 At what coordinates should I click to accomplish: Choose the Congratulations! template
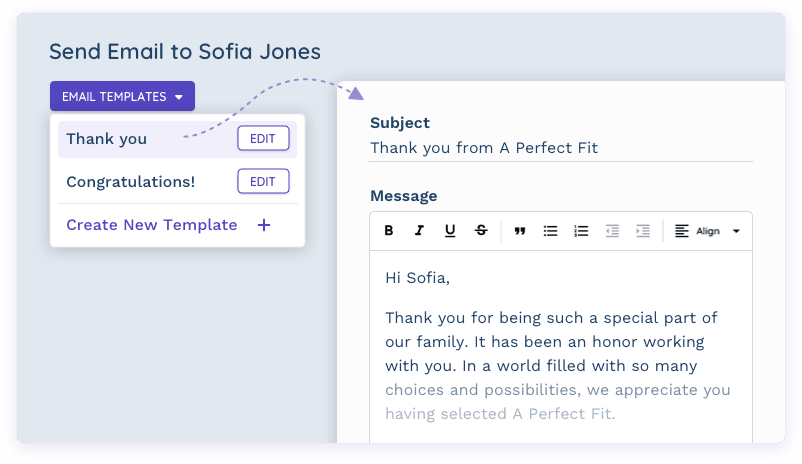(x=131, y=182)
